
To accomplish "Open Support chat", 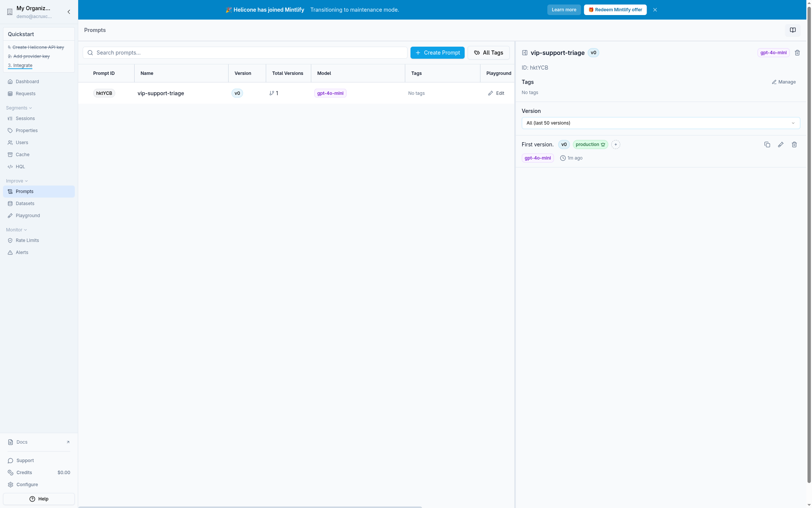I will point(39,461).
